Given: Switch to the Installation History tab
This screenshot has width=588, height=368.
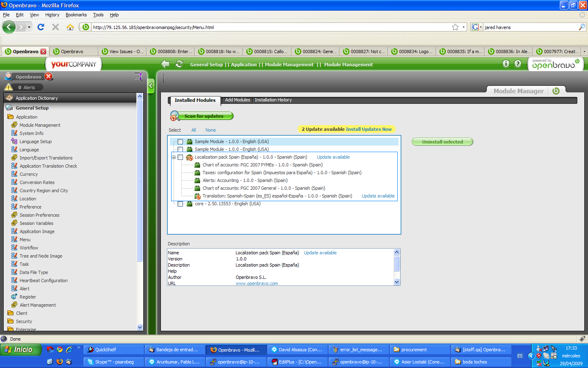Looking at the screenshot, I should [x=273, y=100].
